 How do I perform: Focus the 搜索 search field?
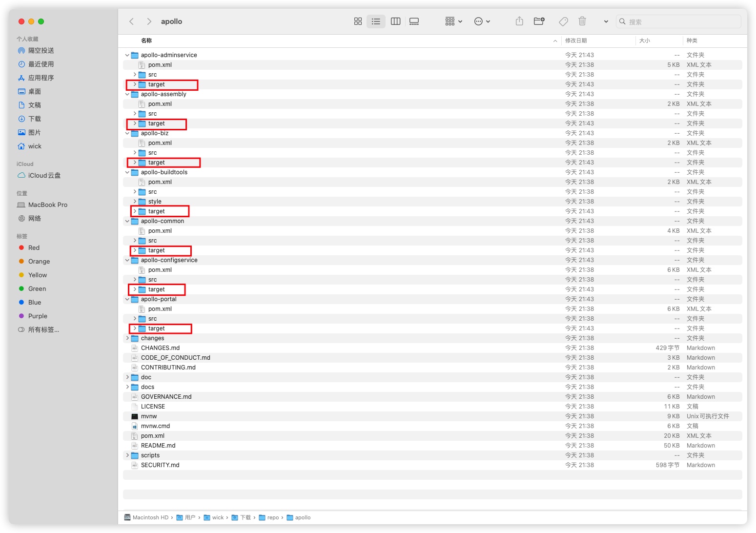pyautogui.click(x=679, y=21)
